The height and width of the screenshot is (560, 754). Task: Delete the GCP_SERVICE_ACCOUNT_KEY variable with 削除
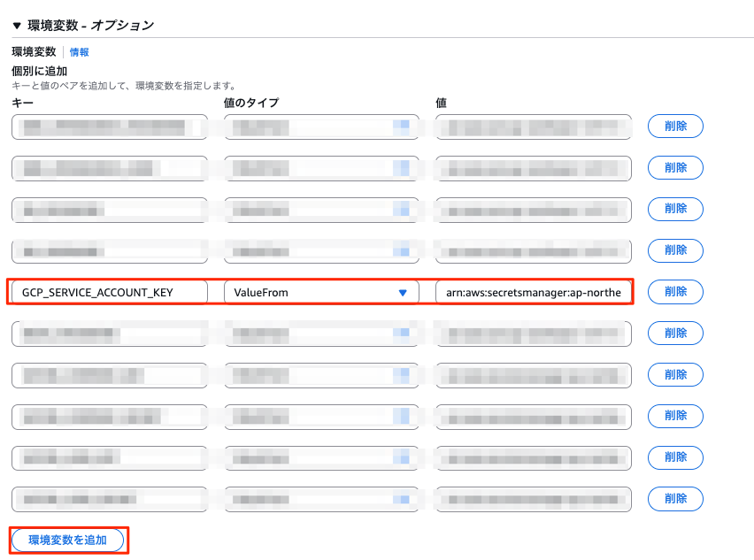675,292
